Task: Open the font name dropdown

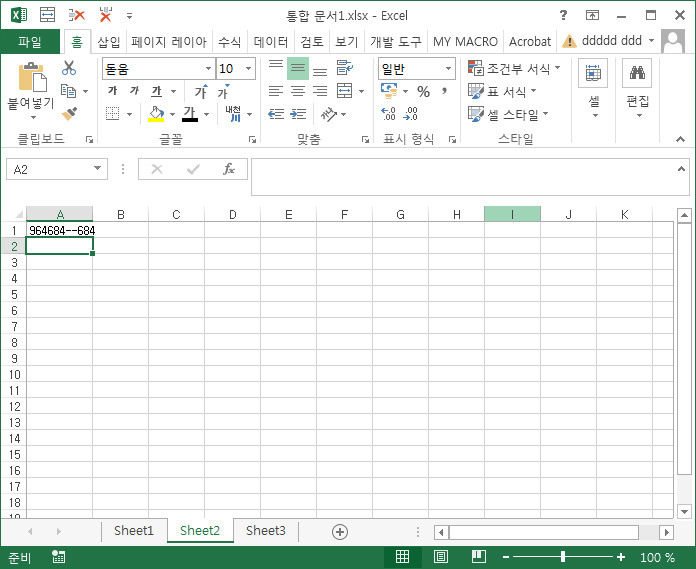Action: pos(208,68)
